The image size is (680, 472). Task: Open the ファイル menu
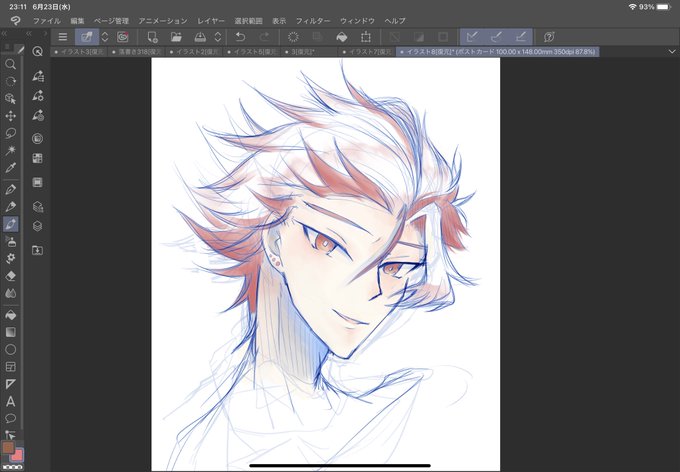(47, 21)
